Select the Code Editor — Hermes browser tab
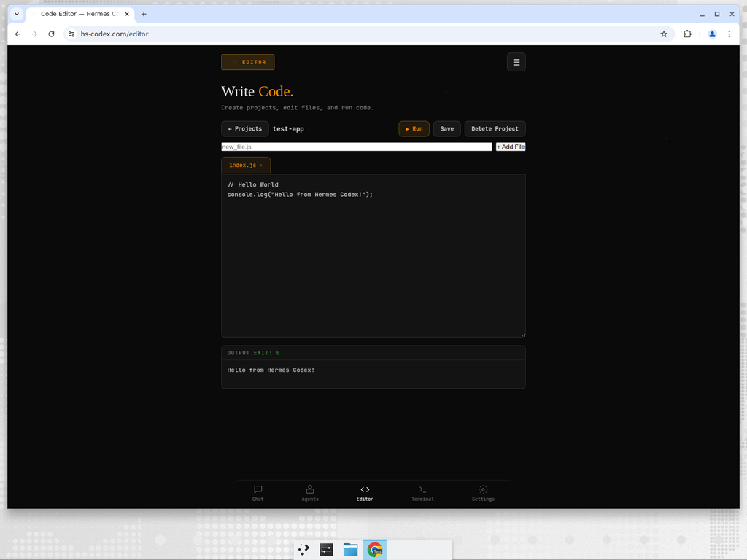 [x=79, y=14]
